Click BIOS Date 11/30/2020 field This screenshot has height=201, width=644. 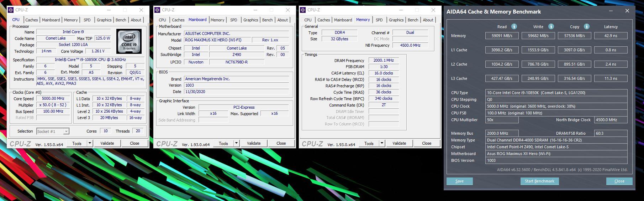coord(237,92)
